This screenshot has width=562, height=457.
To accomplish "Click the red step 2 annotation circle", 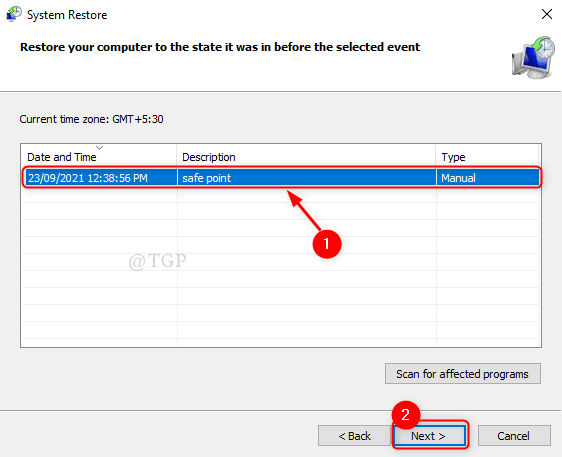I will click(x=405, y=415).
